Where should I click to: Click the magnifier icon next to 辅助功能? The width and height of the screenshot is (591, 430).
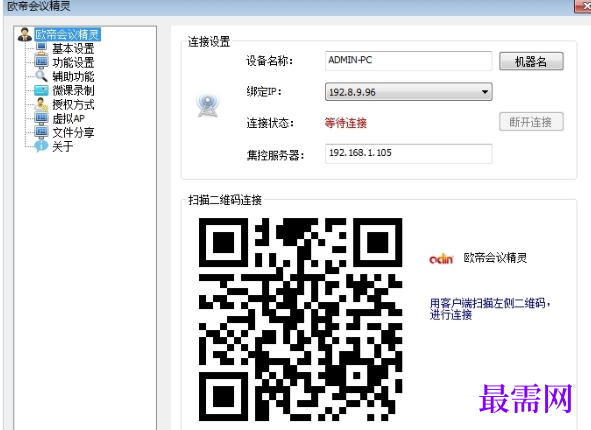[41, 76]
